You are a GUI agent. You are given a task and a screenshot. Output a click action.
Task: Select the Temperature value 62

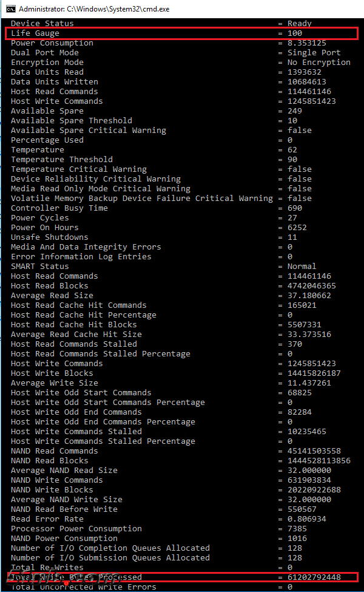(293, 149)
